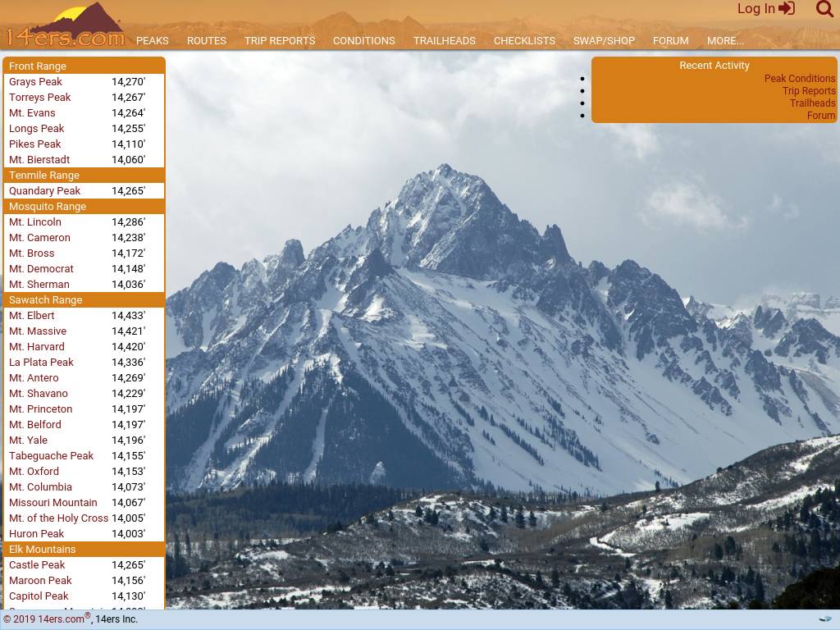Open the SWAP/SHOP menu
The image size is (840, 630).
[604, 41]
